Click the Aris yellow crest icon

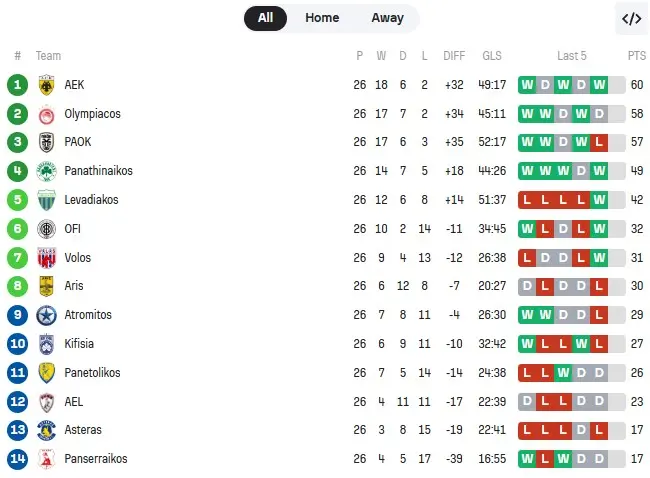click(x=46, y=286)
